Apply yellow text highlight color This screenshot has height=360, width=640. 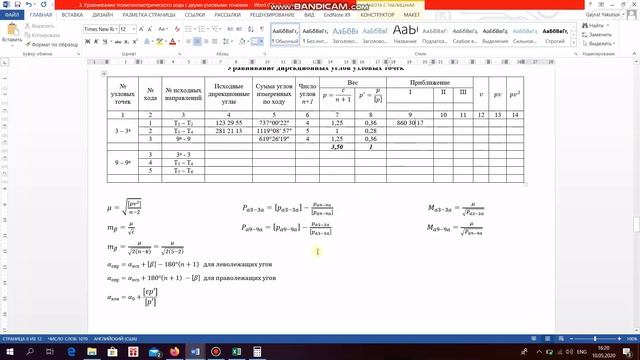pos(159,41)
